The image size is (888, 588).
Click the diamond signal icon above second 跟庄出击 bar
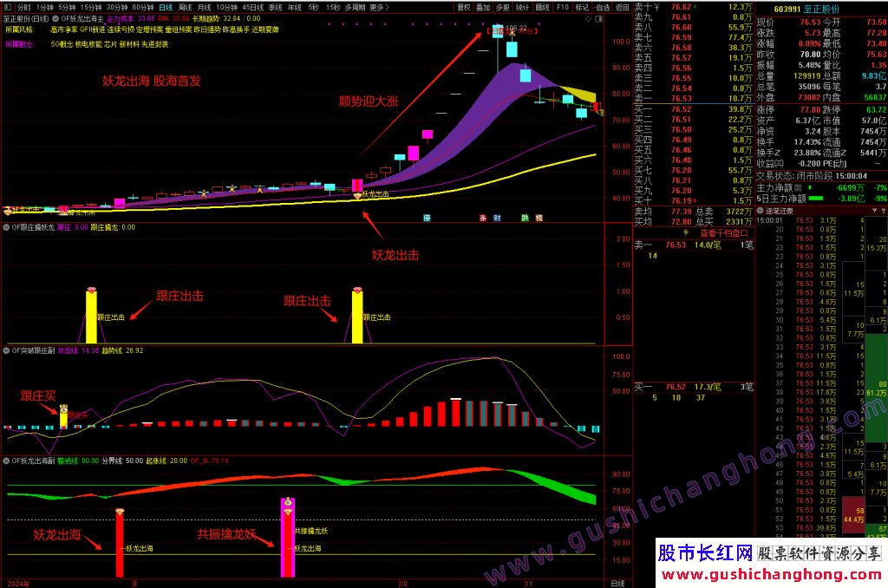(357, 290)
